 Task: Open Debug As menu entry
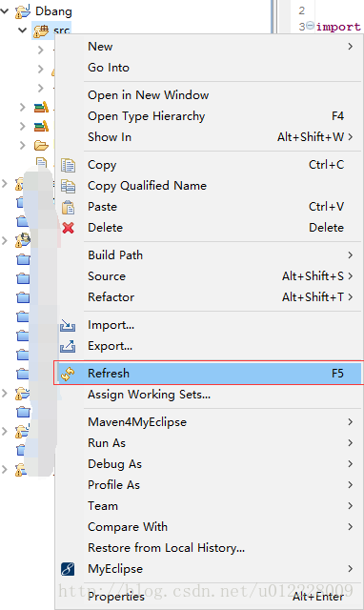[208, 464]
